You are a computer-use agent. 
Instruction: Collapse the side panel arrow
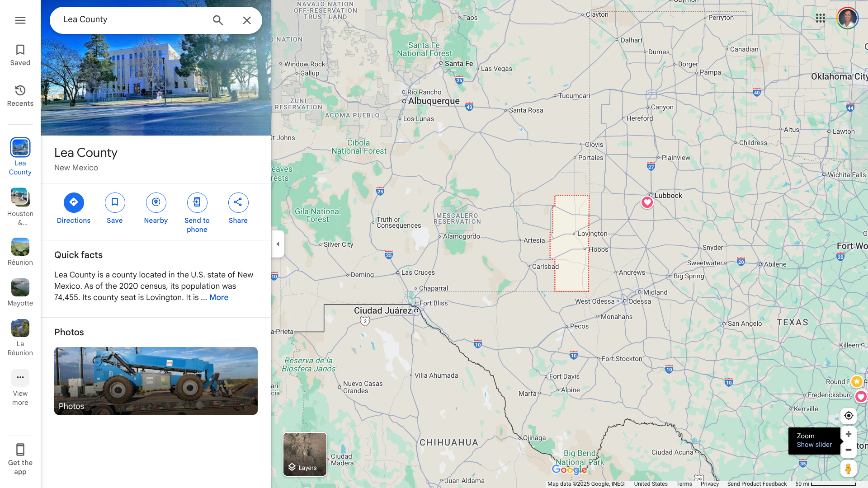pyautogui.click(x=278, y=244)
